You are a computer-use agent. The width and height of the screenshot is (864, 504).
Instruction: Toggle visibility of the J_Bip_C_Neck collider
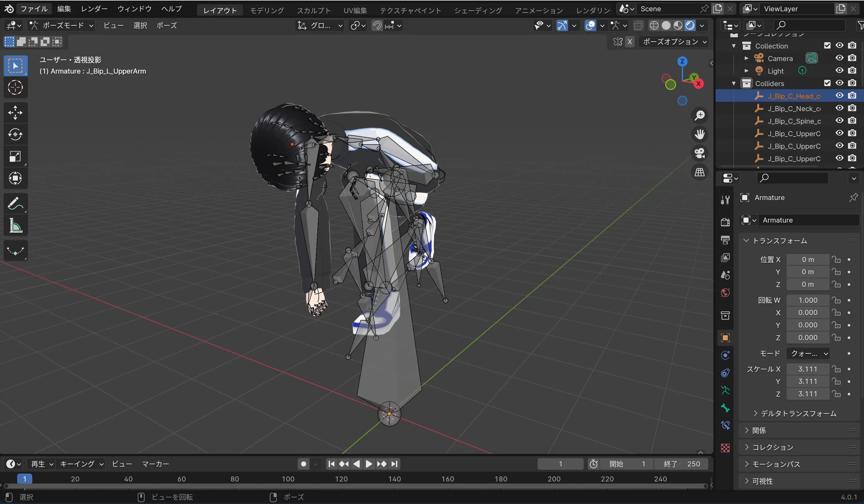tap(839, 108)
